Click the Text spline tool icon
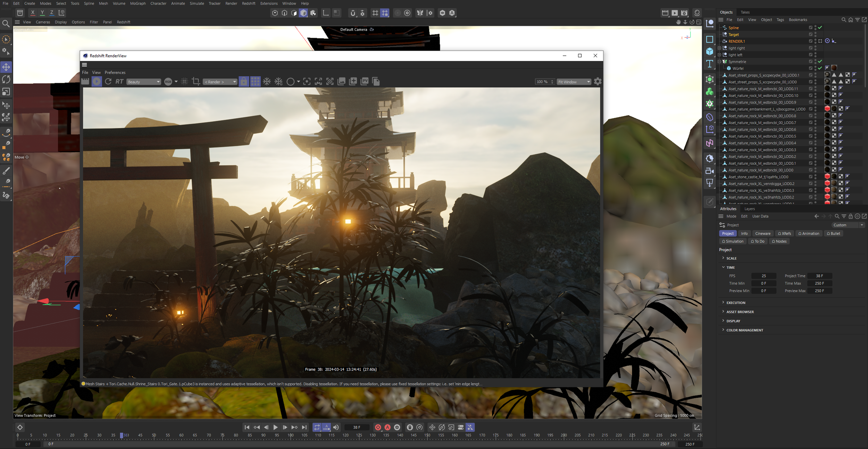 (710, 64)
